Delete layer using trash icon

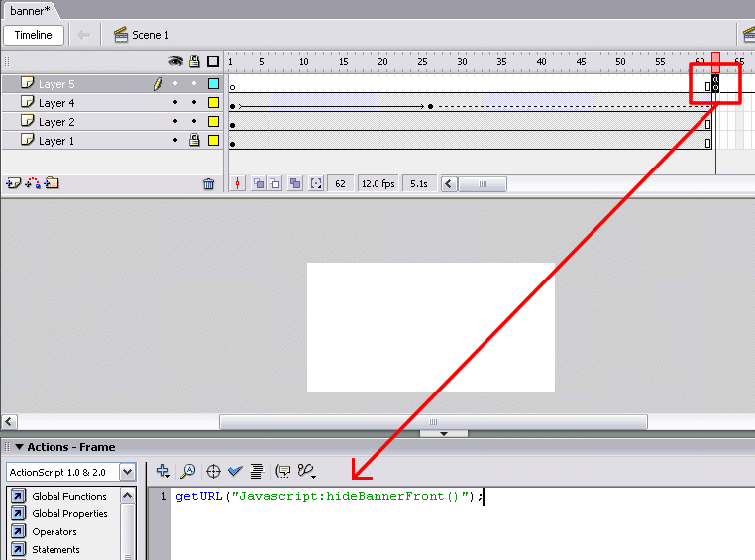pyautogui.click(x=208, y=183)
